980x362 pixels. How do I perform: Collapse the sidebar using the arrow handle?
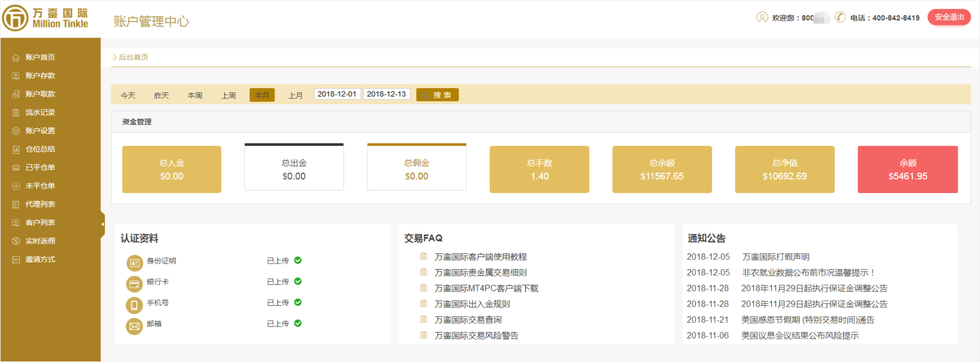point(103,224)
